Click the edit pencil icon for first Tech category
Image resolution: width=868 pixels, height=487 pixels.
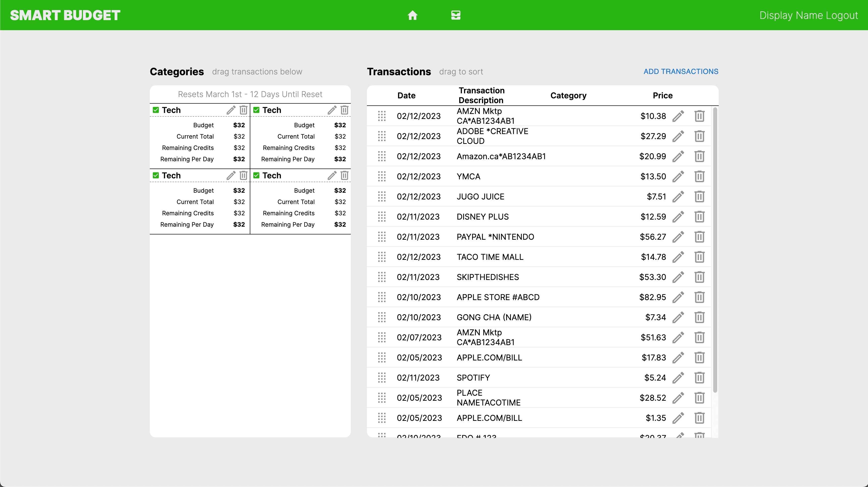231,110
